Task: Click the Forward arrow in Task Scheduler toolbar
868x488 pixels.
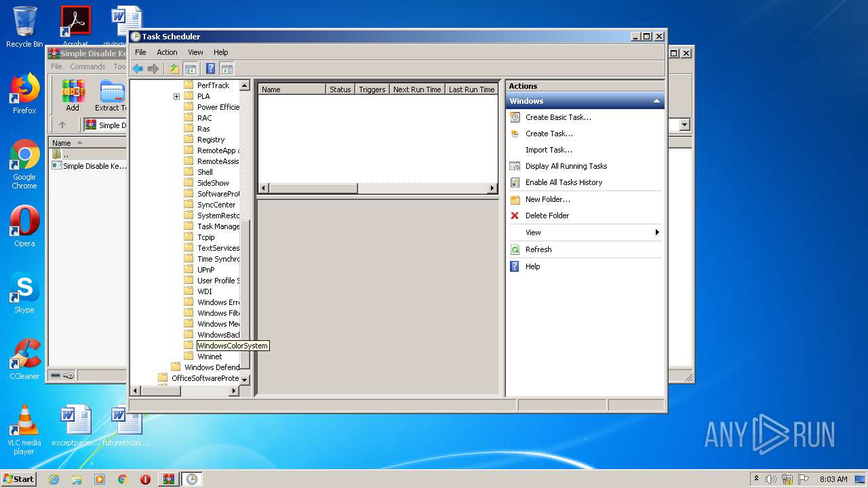Action: coord(153,68)
